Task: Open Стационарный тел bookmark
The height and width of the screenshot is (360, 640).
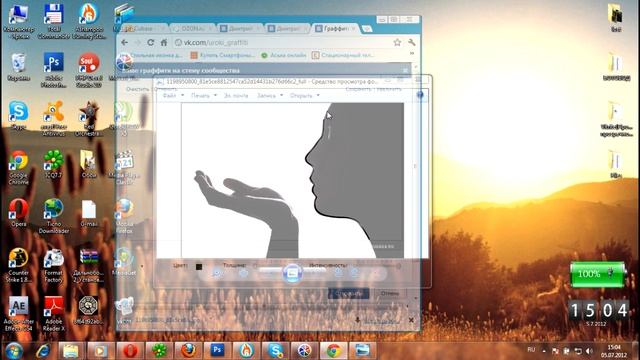Action: click(x=343, y=55)
